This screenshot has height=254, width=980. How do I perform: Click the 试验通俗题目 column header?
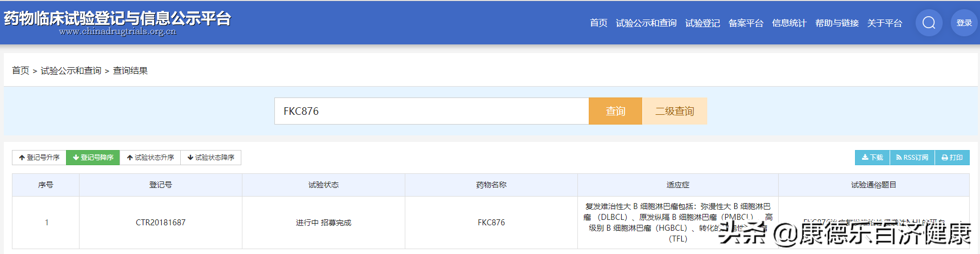tap(874, 185)
